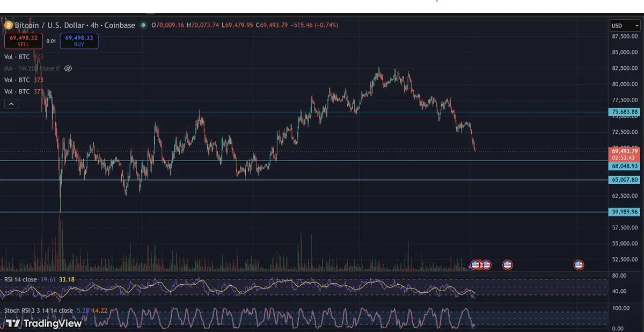Screen dimensions: 644x332
Task: Click the 52,500.00 price axis label
Action: pos(625,259)
